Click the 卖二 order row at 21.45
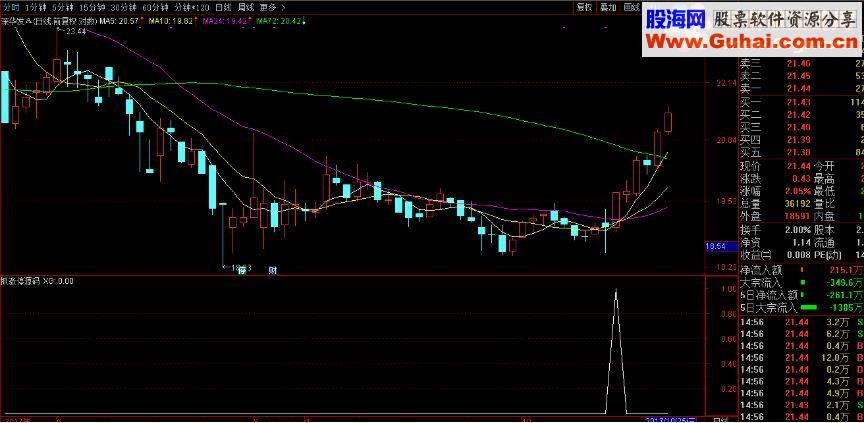The width and height of the screenshot is (864, 423). (801, 75)
